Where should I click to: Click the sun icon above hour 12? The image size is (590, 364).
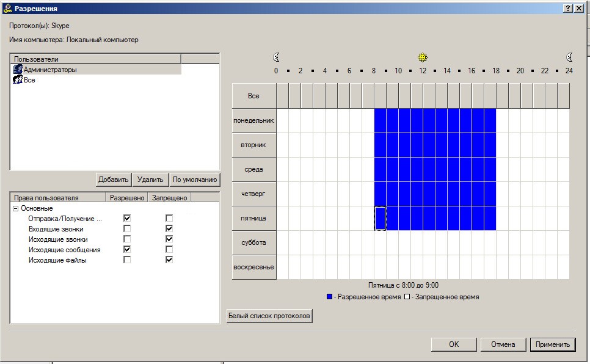[423, 57]
